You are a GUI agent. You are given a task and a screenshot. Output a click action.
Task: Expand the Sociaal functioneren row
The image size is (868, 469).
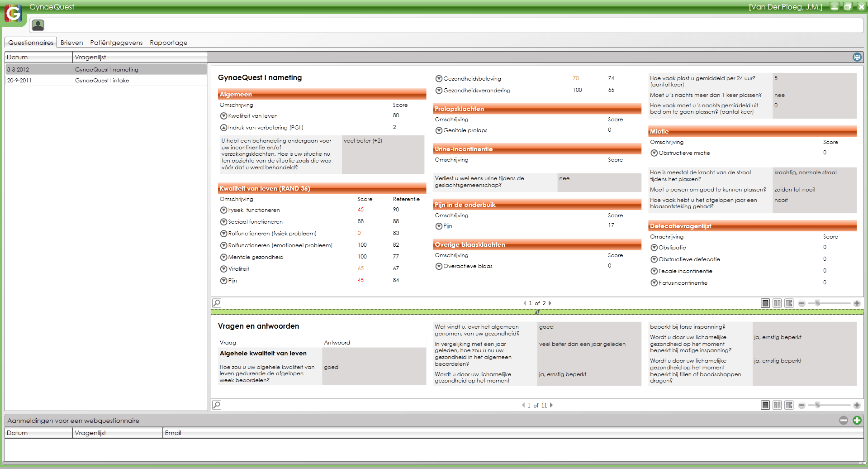pos(223,222)
